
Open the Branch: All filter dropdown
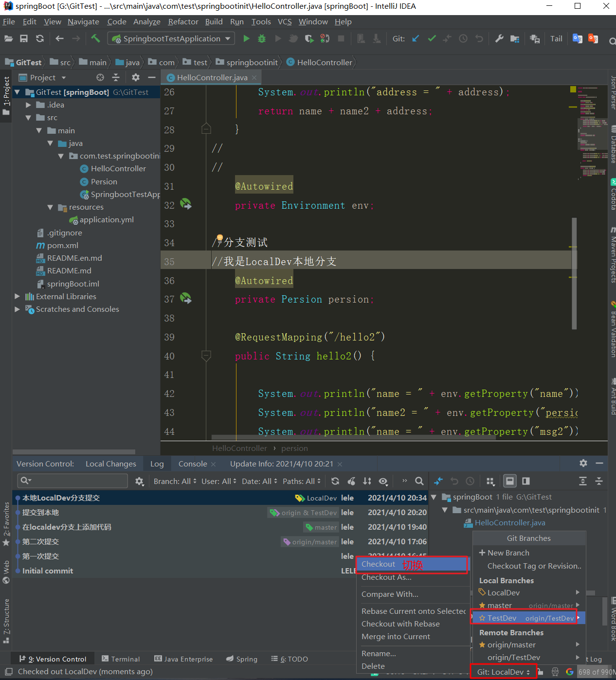(x=174, y=481)
